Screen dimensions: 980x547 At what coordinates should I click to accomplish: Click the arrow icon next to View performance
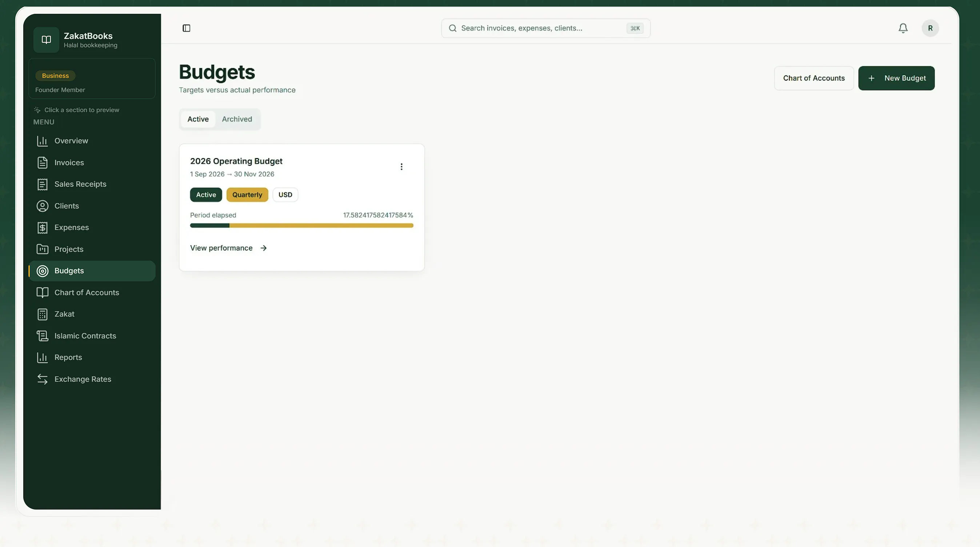tap(264, 248)
